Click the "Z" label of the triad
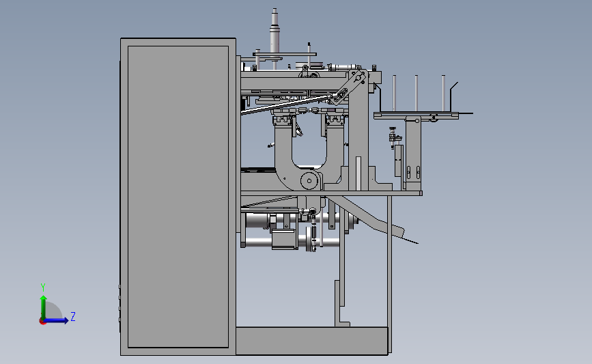This screenshot has height=364, width=592. (x=73, y=316)
